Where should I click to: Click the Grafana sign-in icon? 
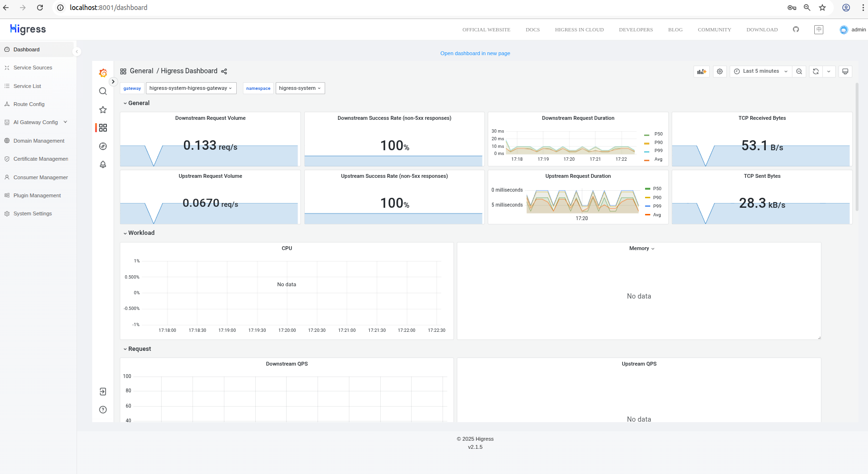pyautogui.click(x=103, y=392)
